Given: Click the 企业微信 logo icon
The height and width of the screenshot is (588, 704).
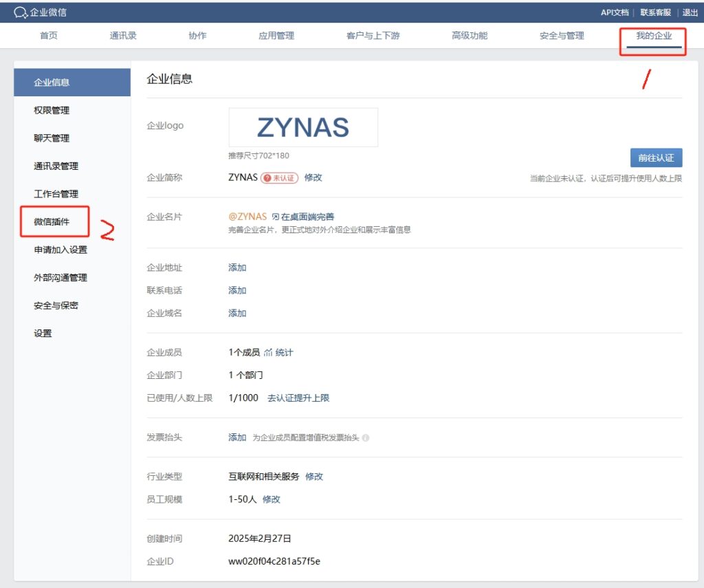Looking at the screenshot, I should pos(21,12).
